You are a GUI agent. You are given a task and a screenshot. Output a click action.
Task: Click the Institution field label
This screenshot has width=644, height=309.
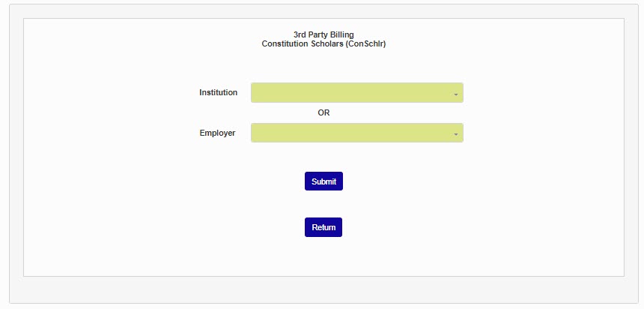coord(218,93)
